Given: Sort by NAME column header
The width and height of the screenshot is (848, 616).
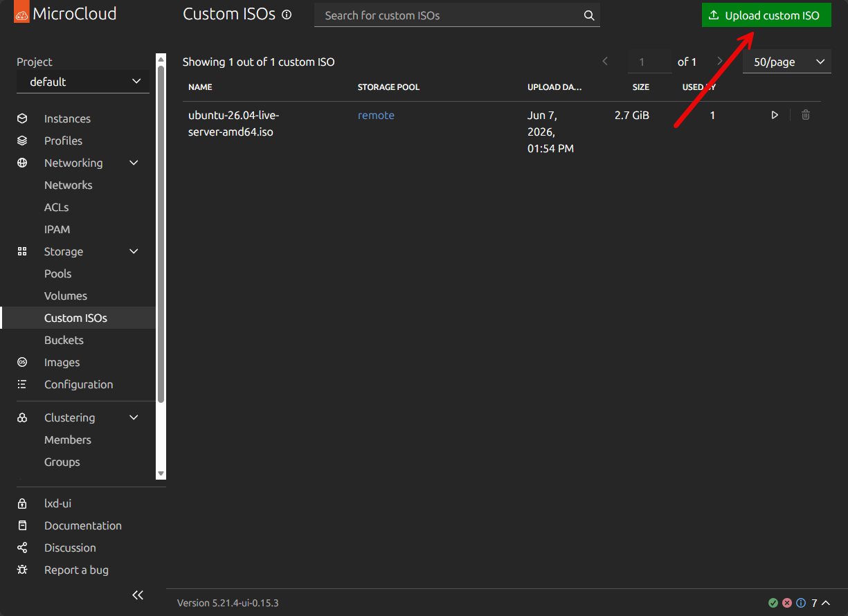Looking at the screenshot, I should pyautogui.click(x=200, y=87).
